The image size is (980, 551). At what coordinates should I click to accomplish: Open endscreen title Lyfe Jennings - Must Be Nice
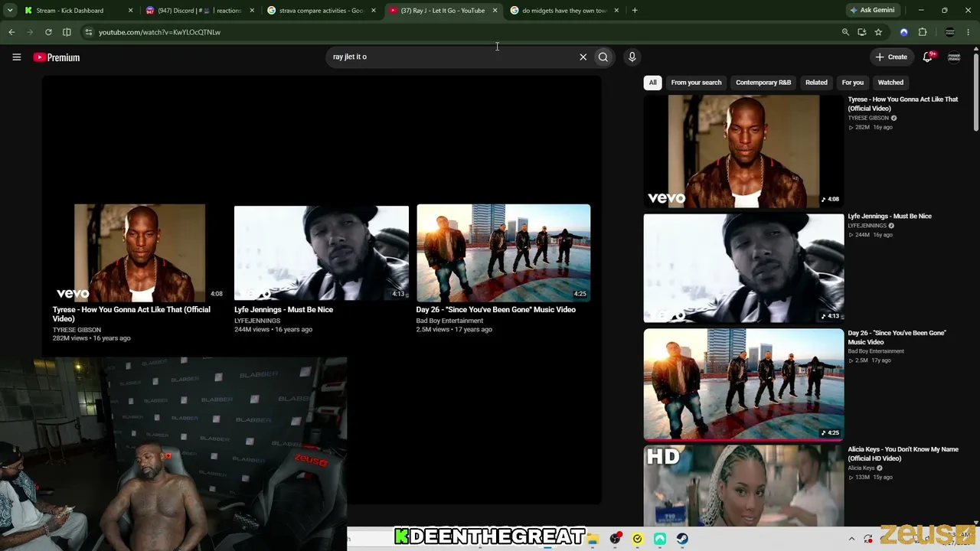click(283, 310)
